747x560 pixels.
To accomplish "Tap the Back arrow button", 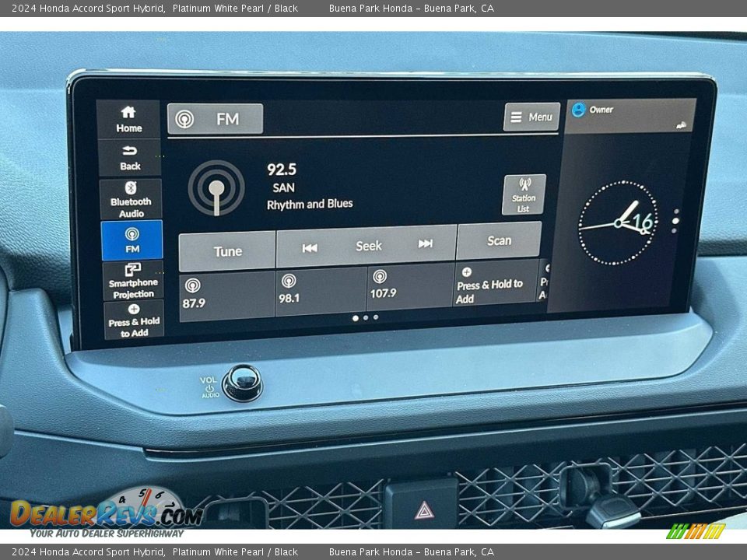I will click(130, 158).
